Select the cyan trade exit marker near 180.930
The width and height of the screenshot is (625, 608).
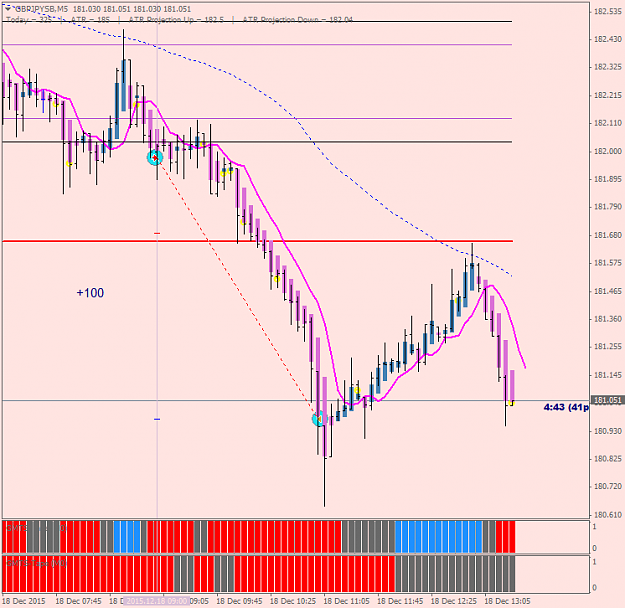tap(319, 419)
